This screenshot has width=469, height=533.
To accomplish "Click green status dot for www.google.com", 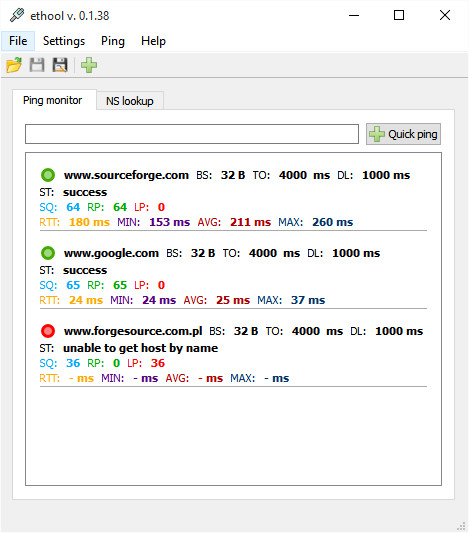I will tap(48, 253).
